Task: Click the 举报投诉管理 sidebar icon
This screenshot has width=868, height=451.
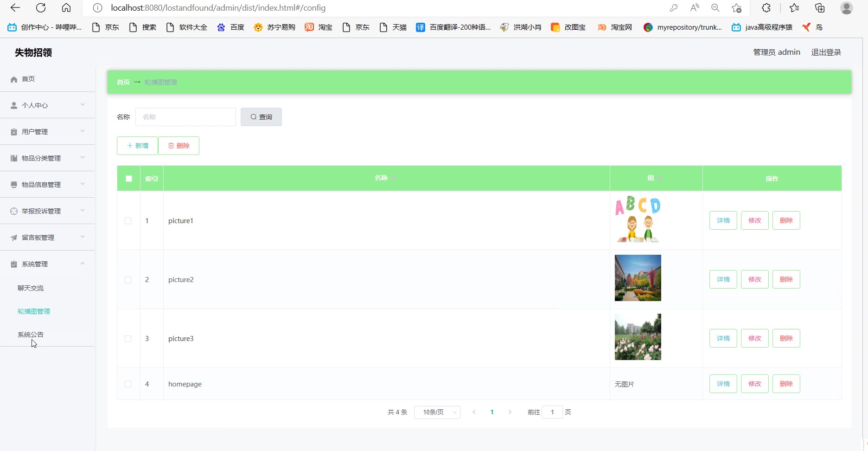Action: coord(14,212)
